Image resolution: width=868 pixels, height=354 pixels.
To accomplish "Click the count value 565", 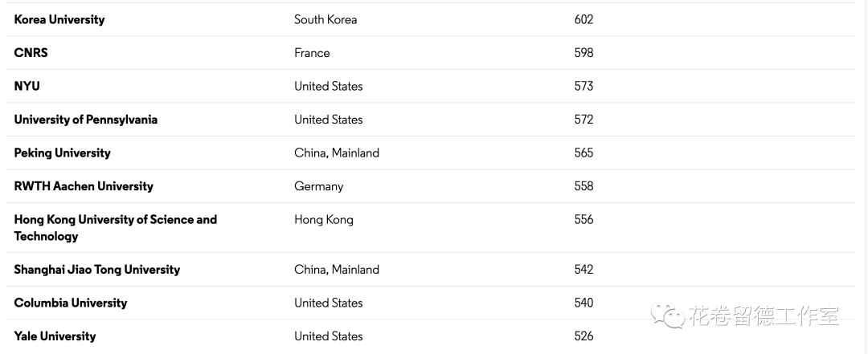I will 584,153.
